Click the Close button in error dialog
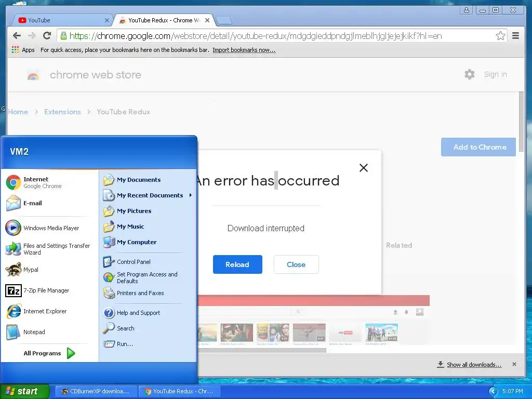The image size is (532, 399). 296,264
